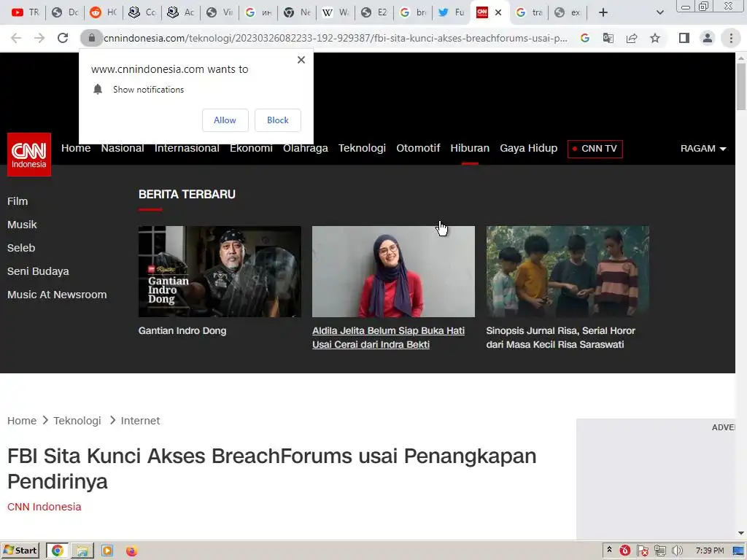Open the Windows Start button
Screen dimensions: 747x560
20,551
